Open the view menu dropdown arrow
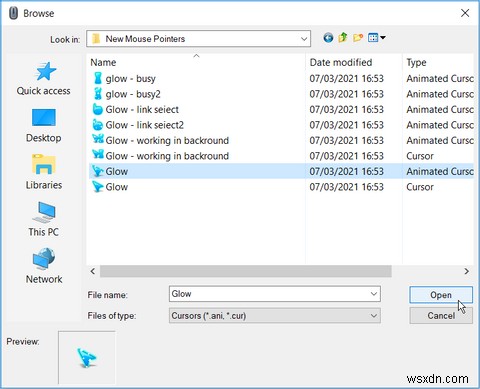 coord(383,38)
